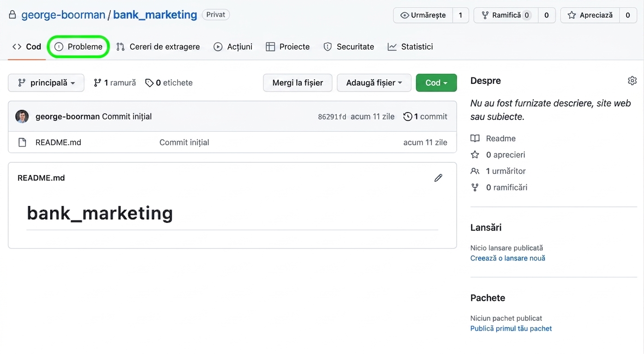View the 1 commit history link
Viewport: 644px width, 354px height.
425,117
